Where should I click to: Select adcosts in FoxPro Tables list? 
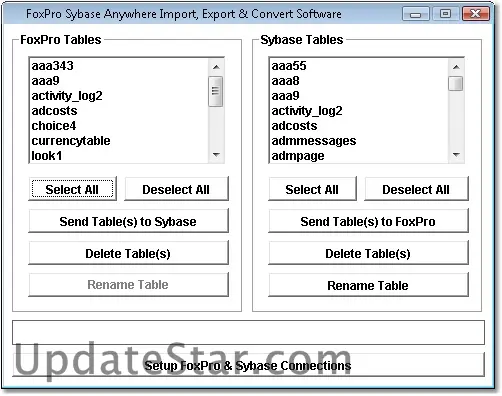[x=119, y=111]
